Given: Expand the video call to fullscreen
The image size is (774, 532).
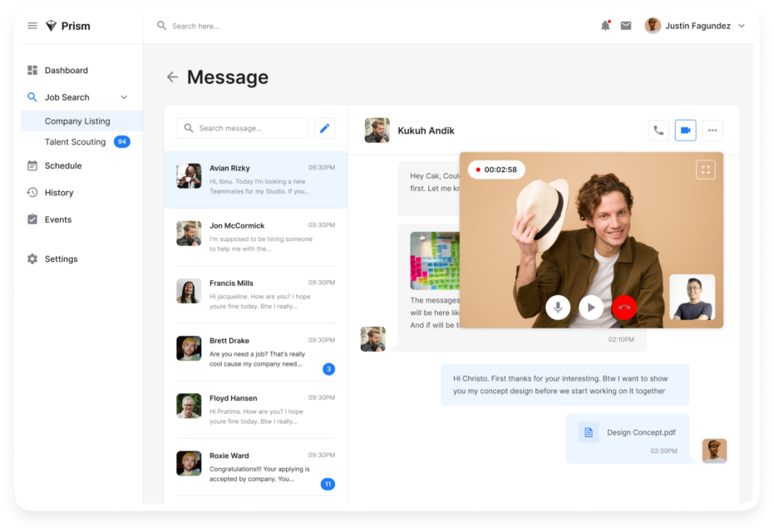Looking at the screenshot, I should [705, 170].
